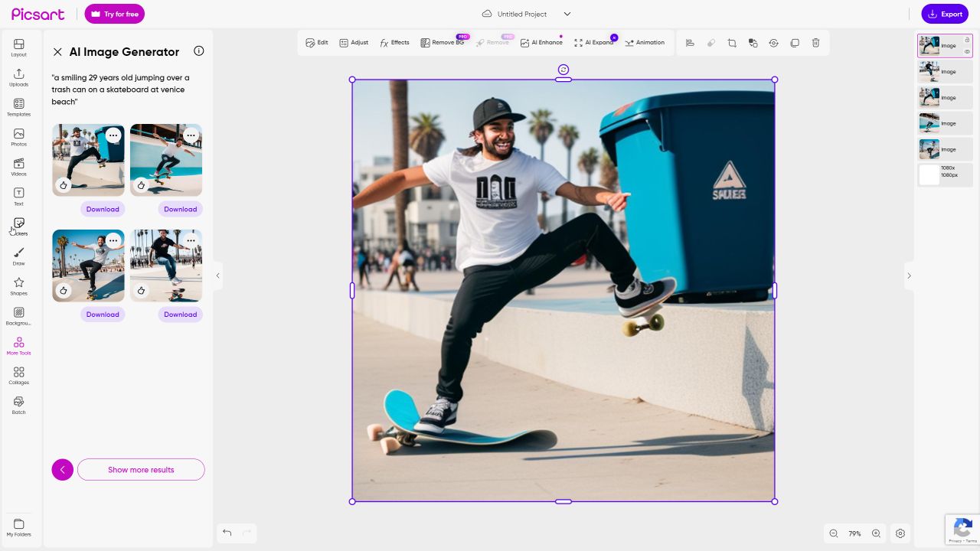Open the Photos panel
The width and height of the screenshot is (980, 551).
(19, 137)
